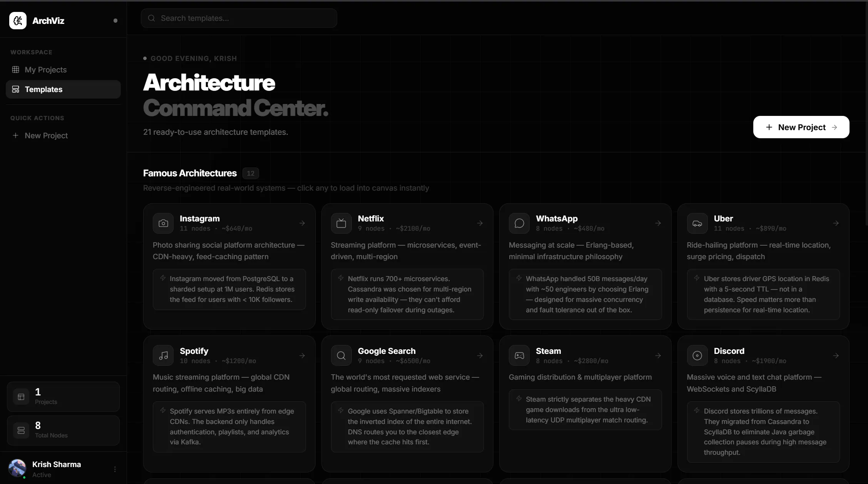Click the 8 Total Nodes stat card
The image size is (868, 484).
point(63,430)
